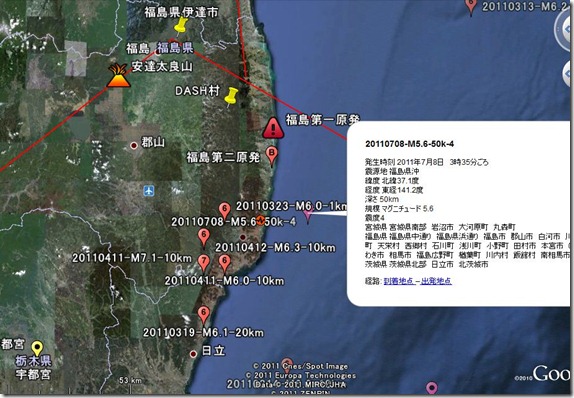The width and height of the screenshot is (574, 398).
Task: Click the 安達太良山 volcano icon
Action: tap(118, 76)
